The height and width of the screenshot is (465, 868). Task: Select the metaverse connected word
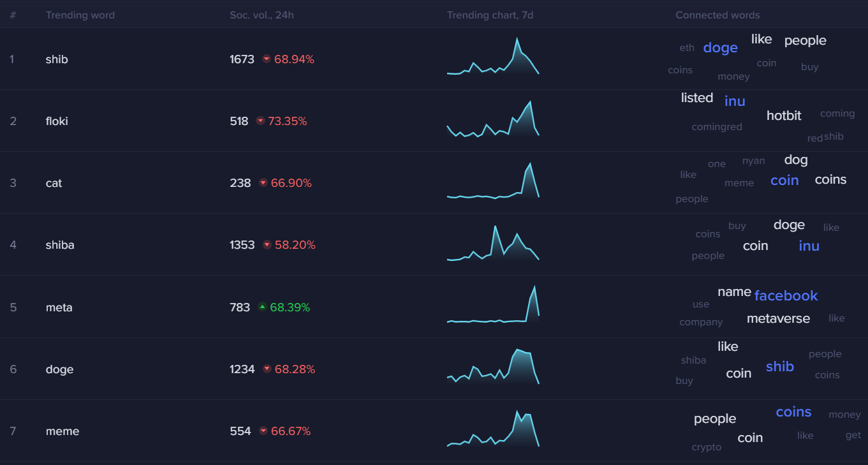tap(778, 318)
